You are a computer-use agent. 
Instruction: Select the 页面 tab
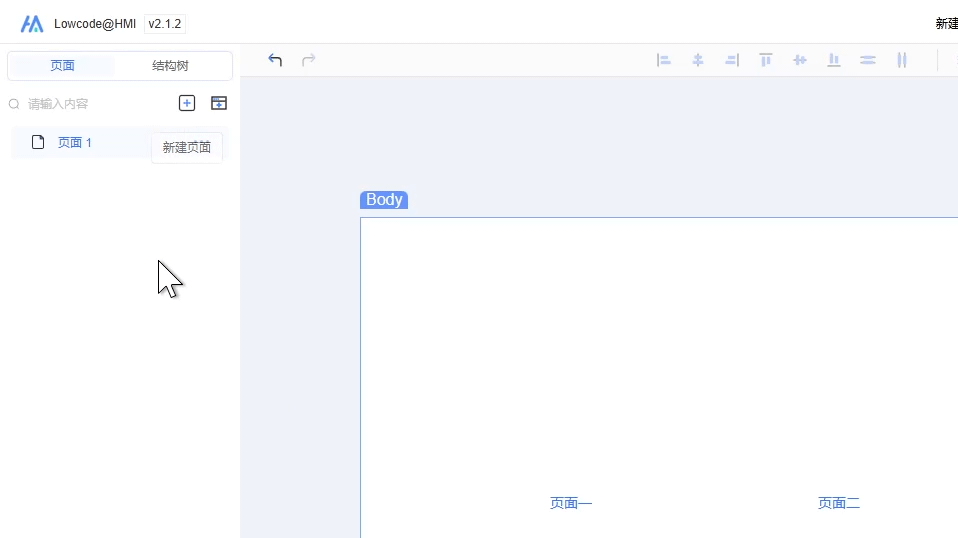pyautogui.click(x=62, y=66)
